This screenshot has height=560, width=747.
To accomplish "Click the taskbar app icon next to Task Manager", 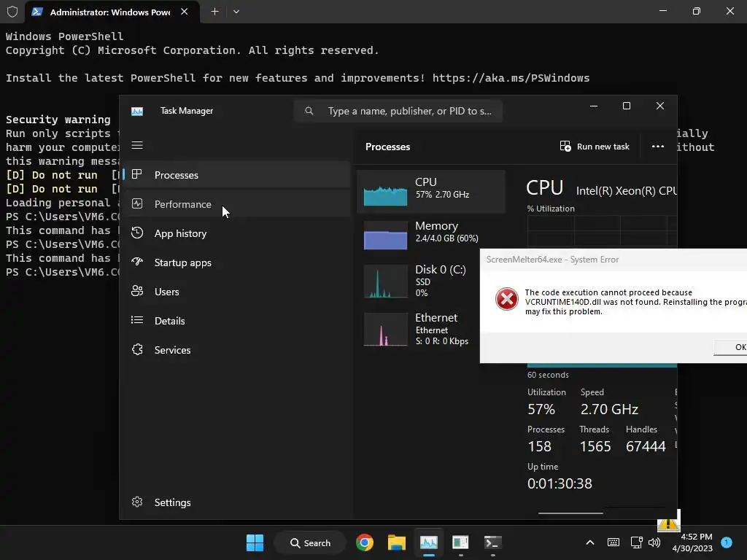I will tap(460, 542).
